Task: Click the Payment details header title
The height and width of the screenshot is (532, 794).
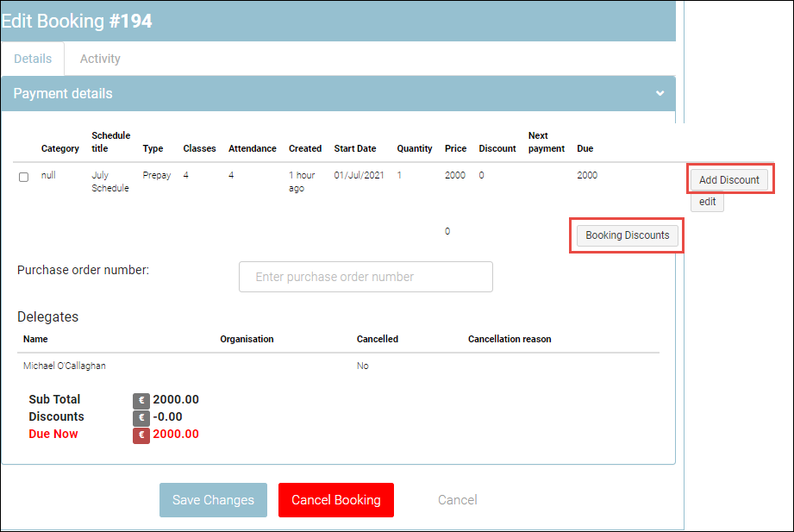Action: tap(63, 93)
